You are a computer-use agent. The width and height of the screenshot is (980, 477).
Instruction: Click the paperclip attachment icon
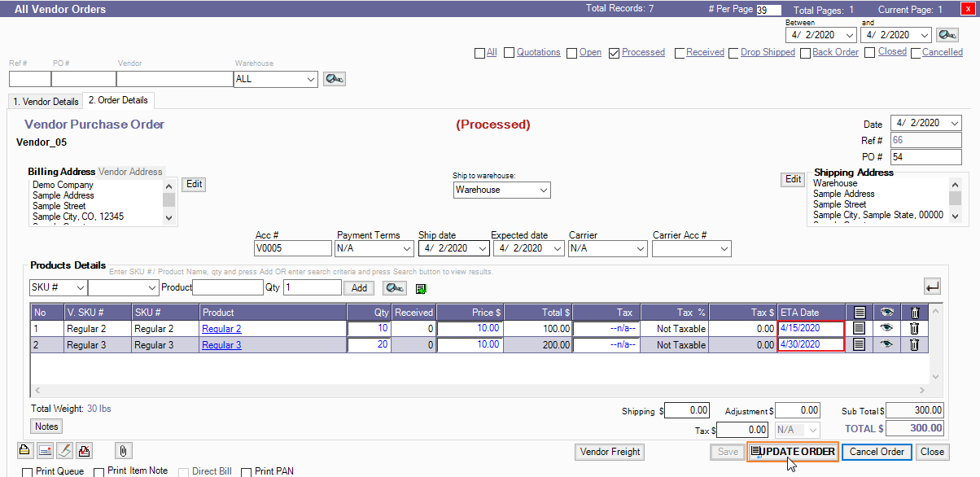coord(124,451)
